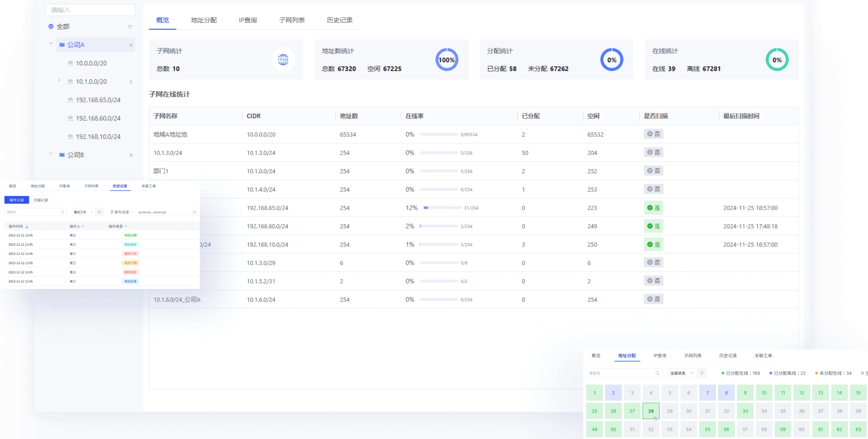Click the network icon beside 192.168.65.0/24 in tree
Image resolution: width=868 pixels, height=439 pixels.
click(x=70, y=100)
